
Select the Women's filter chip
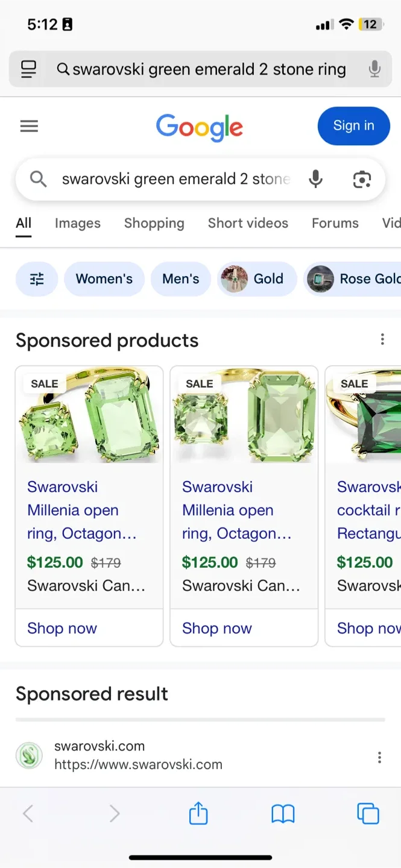(x=104, y=279)
